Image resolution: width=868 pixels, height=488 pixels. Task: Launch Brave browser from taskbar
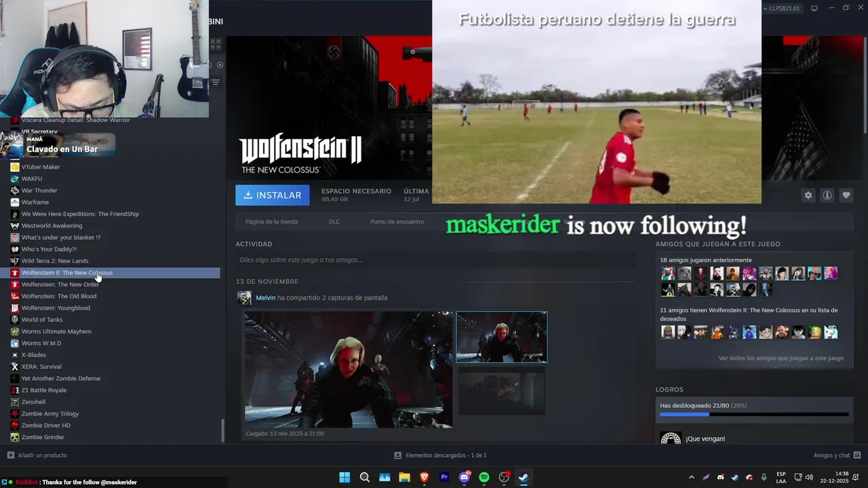pyautogui.click(x=425, y=477)
